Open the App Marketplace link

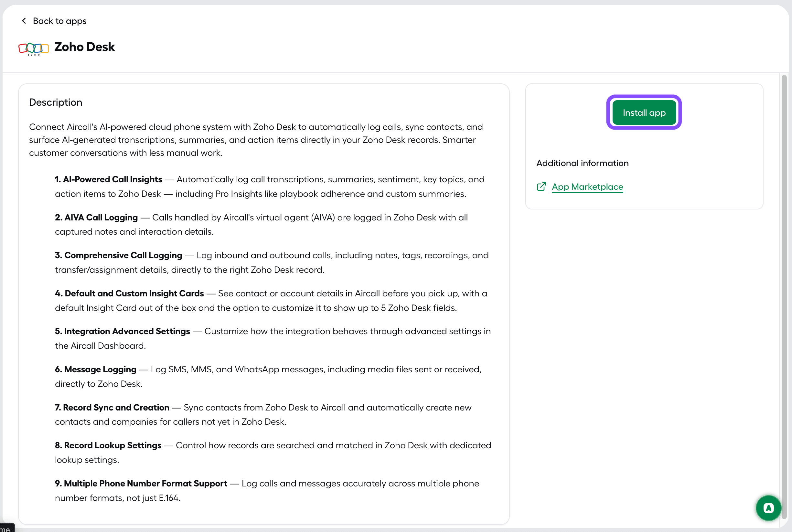(x=587, y=186)
